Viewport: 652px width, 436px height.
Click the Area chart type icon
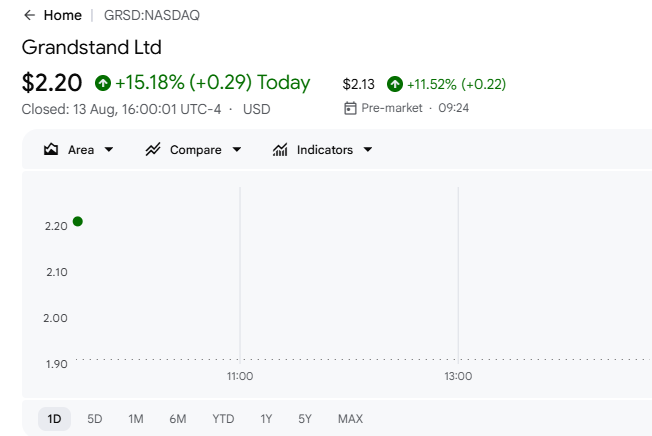tap(51, 149)
